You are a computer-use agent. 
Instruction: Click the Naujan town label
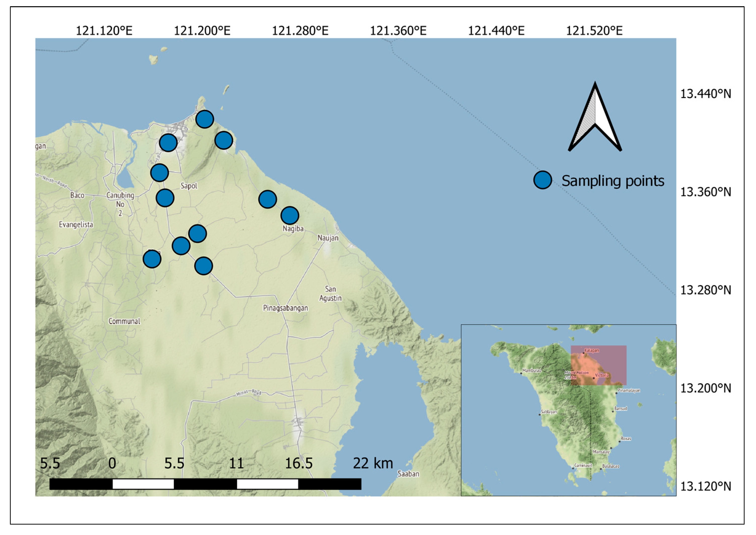click(328, 238)
